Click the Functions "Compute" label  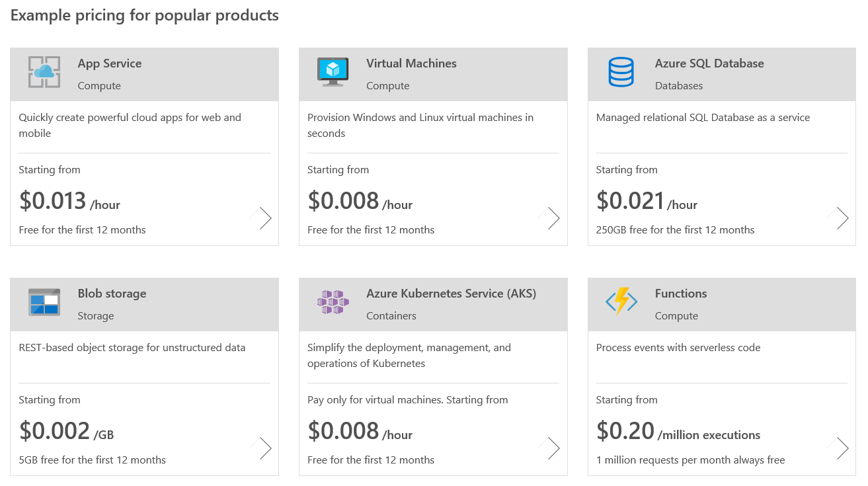click(676, 316)
